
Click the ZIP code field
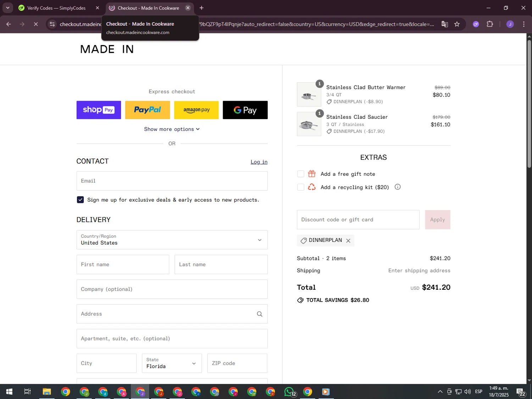tap(237, 363)
